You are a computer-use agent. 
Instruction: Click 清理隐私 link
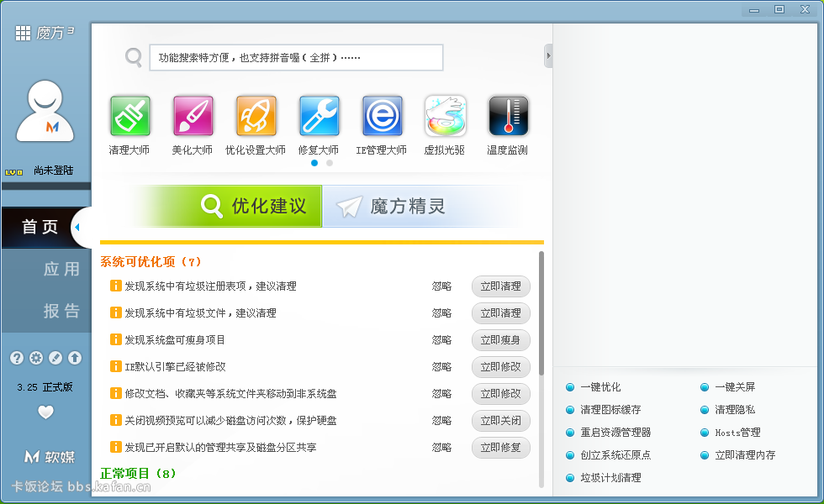(x=735, y=410)
